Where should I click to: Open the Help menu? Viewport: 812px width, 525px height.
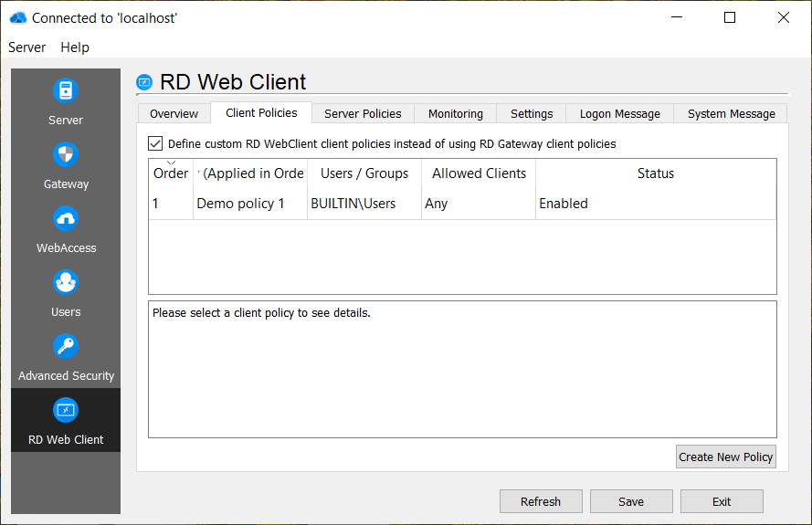pyautogui.click(x=75, y=47)
